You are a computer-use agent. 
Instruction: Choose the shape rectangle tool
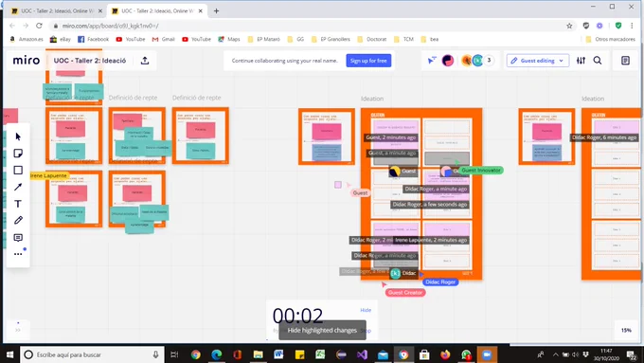(18, 171)
